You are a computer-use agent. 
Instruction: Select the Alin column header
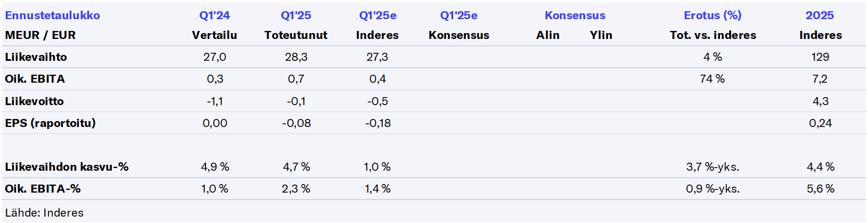tap(548, 35)
